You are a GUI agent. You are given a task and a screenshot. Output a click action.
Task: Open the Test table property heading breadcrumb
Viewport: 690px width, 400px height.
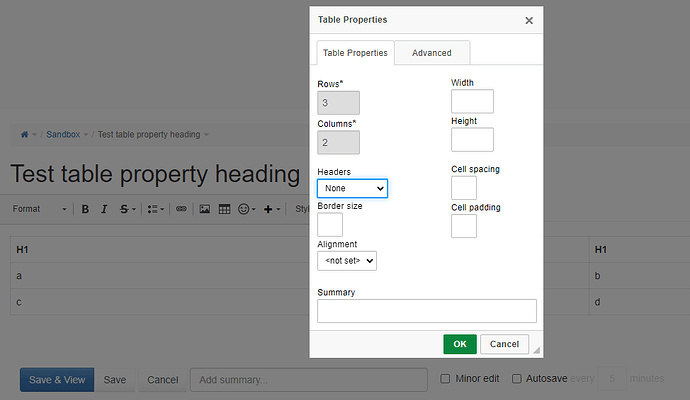click(x=149, y=135)
